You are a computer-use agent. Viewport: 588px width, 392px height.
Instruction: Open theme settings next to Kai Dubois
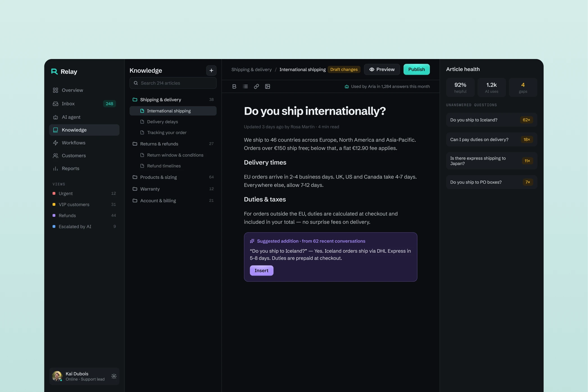click(x=114, y=376)
